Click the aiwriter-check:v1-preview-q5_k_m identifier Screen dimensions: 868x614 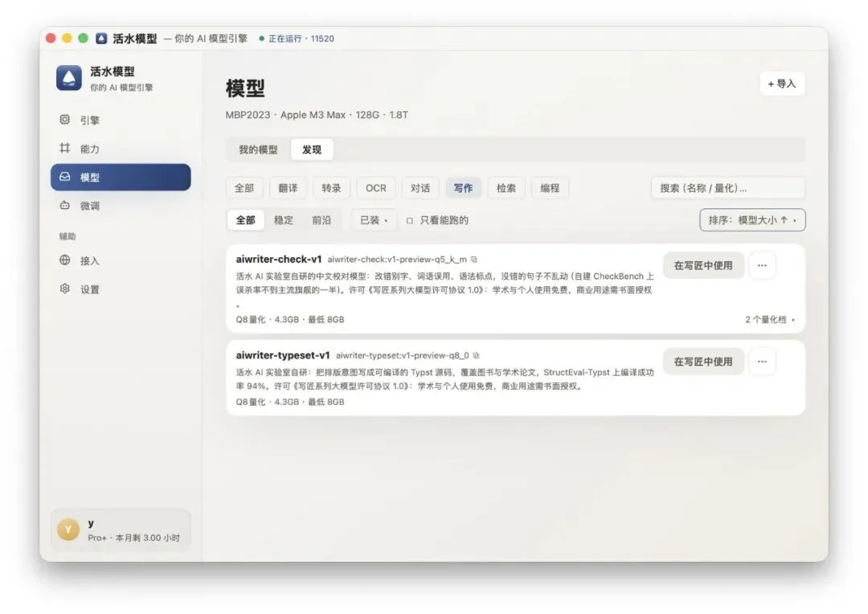click(x=397, y=259)
